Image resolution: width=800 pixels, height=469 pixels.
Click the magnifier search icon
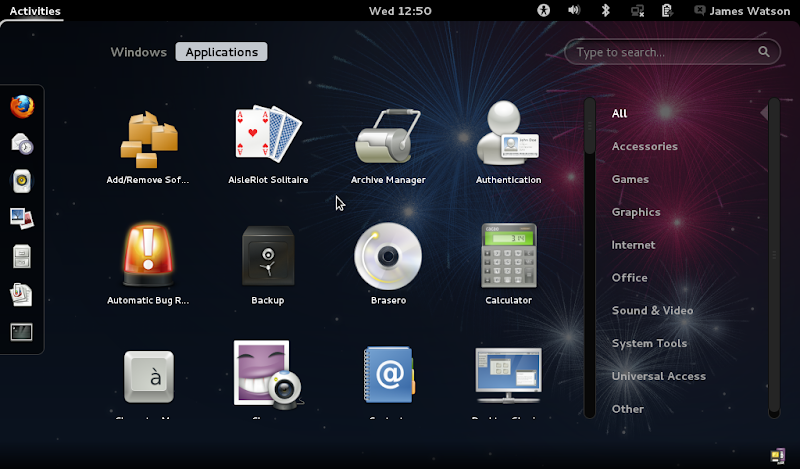[x=763, y=52]
